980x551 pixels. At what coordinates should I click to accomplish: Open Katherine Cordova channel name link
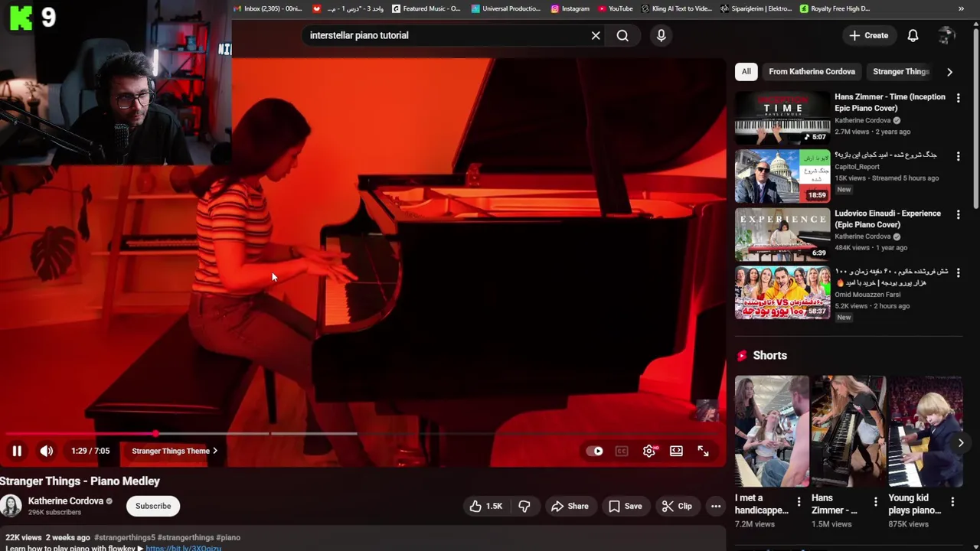[66, 500]
